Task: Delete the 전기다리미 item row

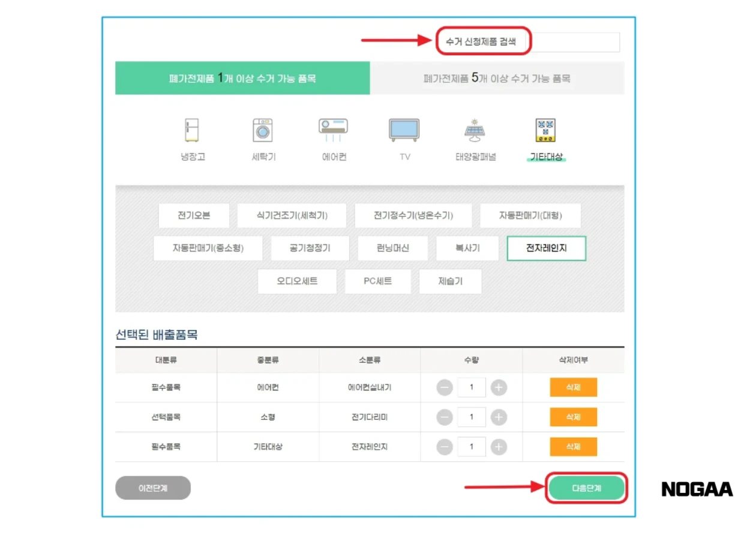Action: click(573, 417)
